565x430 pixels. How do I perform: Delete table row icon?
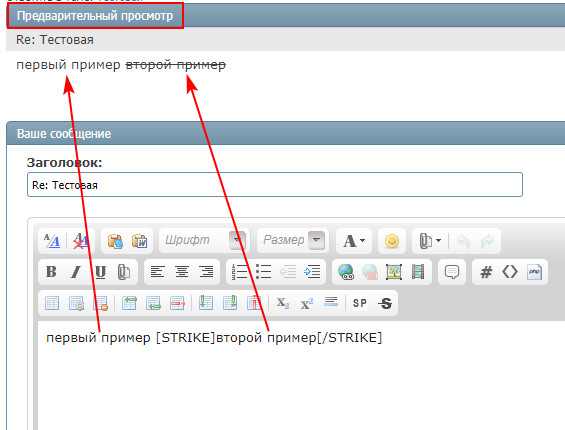[177, 303]
